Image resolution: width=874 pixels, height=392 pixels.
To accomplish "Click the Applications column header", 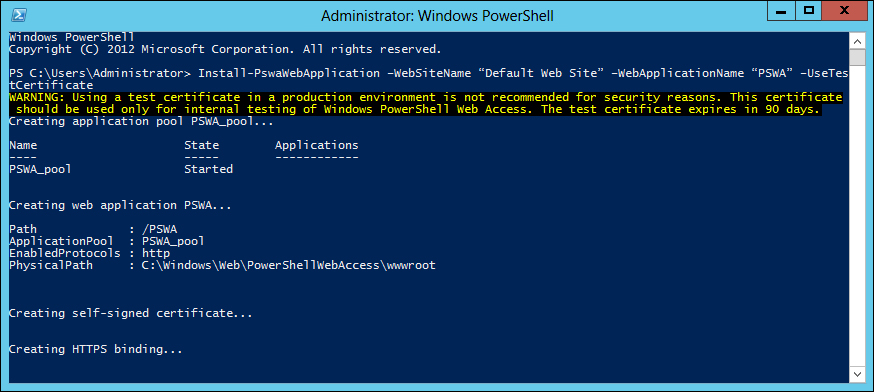I will tap(317, 146).
